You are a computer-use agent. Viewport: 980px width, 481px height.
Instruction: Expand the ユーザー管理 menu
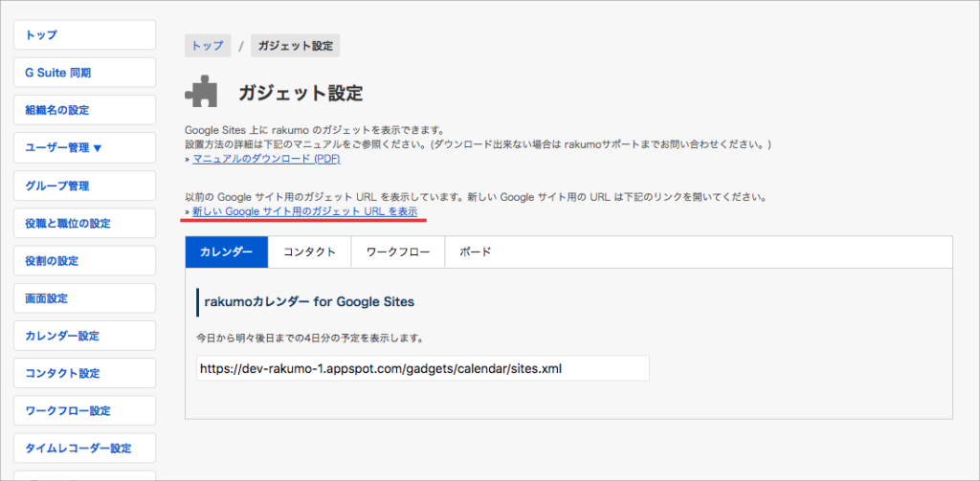click(x=84, y=148)
